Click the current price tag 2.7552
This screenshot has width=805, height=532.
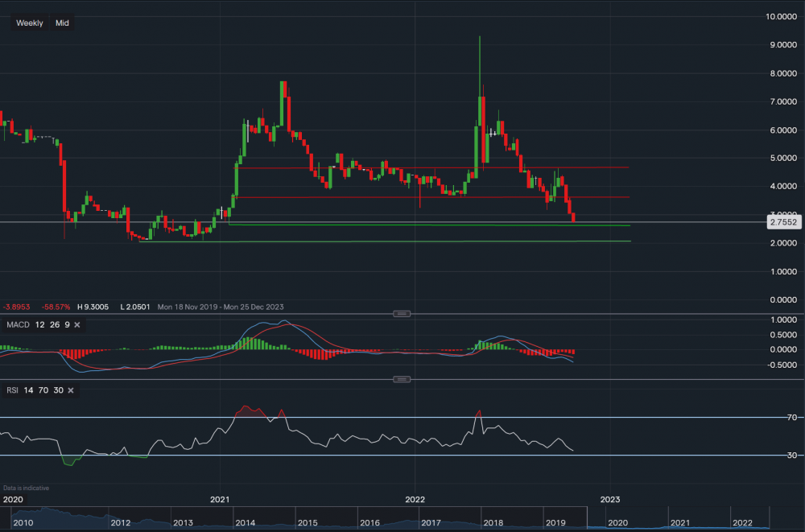click(x=781, y=221)
